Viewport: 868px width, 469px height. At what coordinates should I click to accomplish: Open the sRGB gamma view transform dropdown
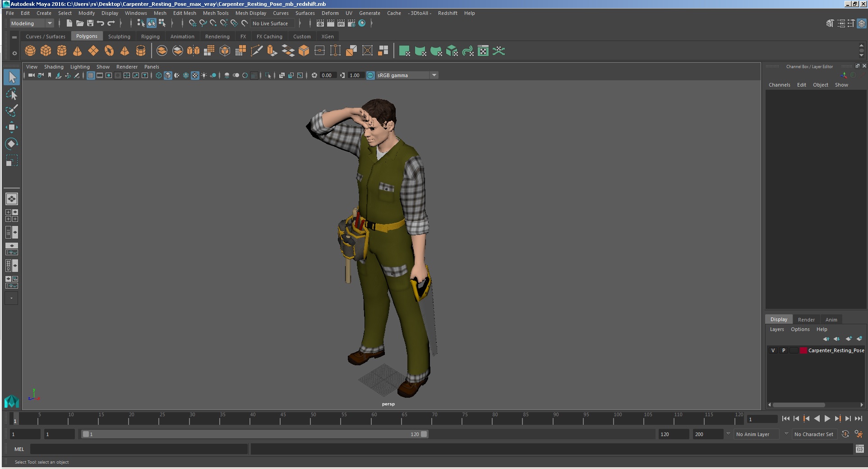(x=407, y=75)
